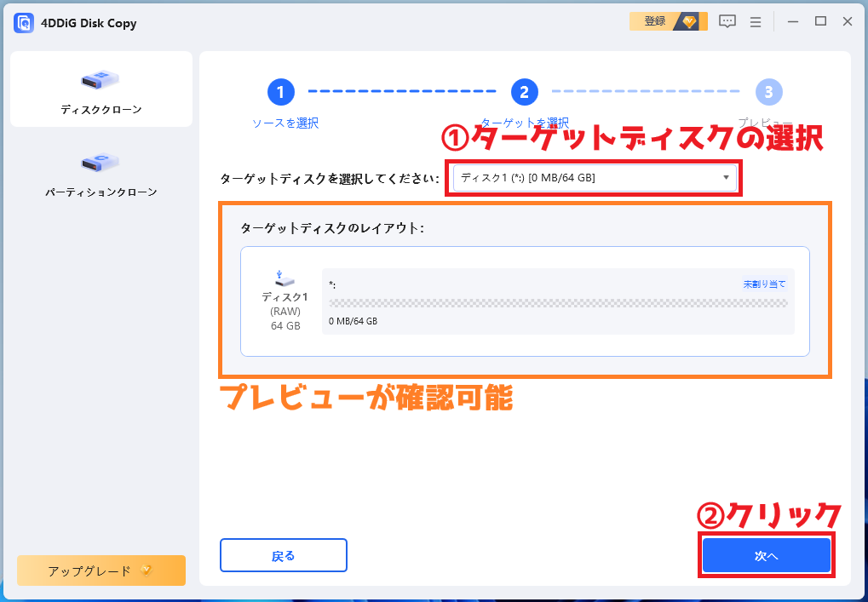Open the feedback chat icon in title bar
This screenshot has height=602, width=868.
[726, 20]
